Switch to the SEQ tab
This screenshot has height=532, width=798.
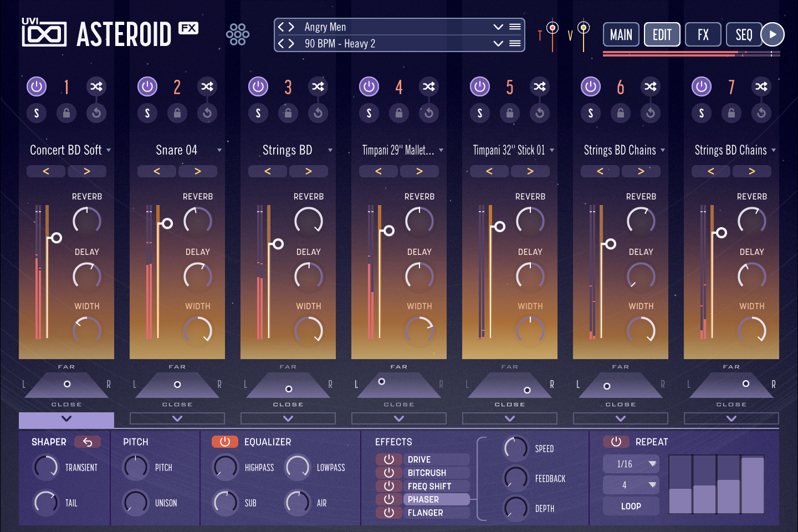[744, 34]
